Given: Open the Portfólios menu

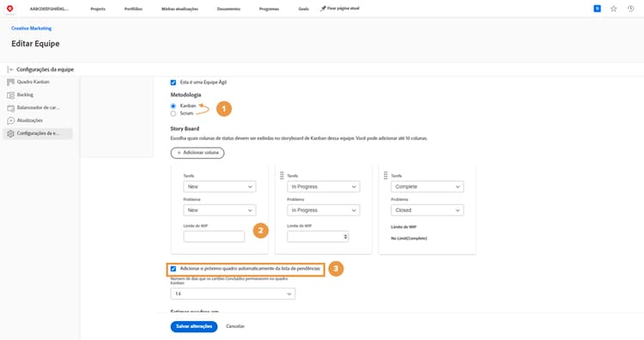Looking at the screenshot, I should pyautogui.click(x=133, y=9).
